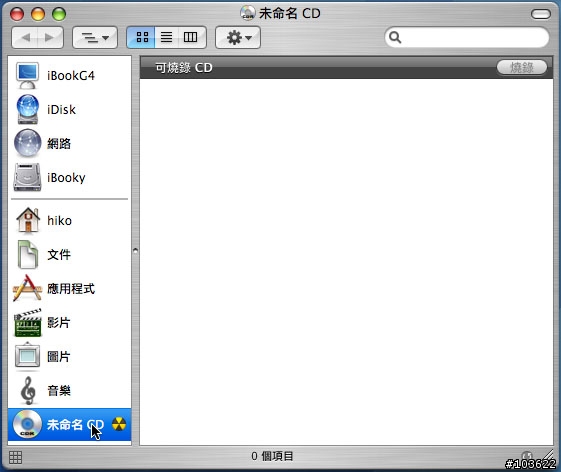Click inside the search field

(467, 37)
